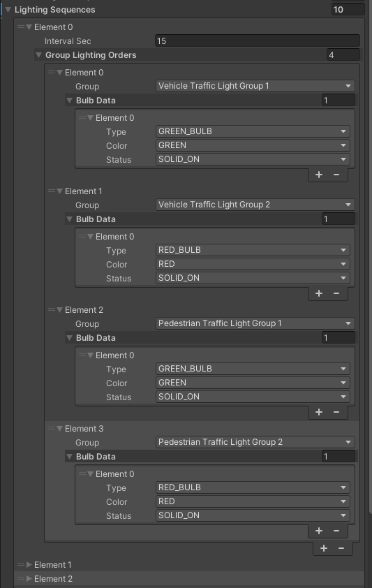Edit Bulb Data size field for Vehicle Group 1
Image resolution: width=372 pixels, height=588 pixels.
pos(338,101)
